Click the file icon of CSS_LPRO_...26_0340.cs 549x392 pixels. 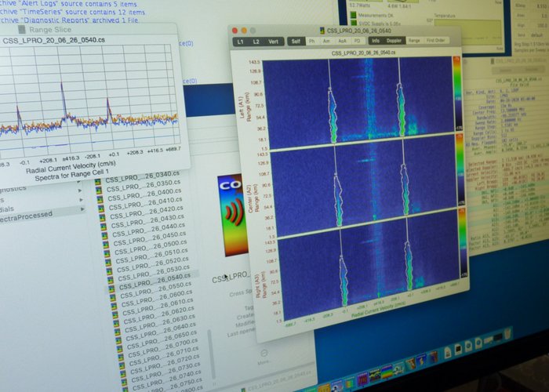coord(98,182)
